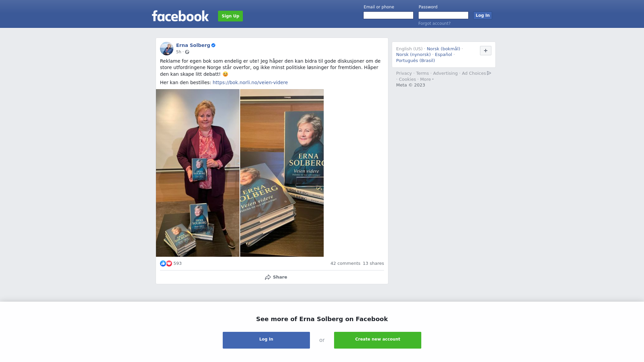The width and height of the screenshot is (644, 362).
Task: Click the blue Like reaction icon
Action: (163, 263)
